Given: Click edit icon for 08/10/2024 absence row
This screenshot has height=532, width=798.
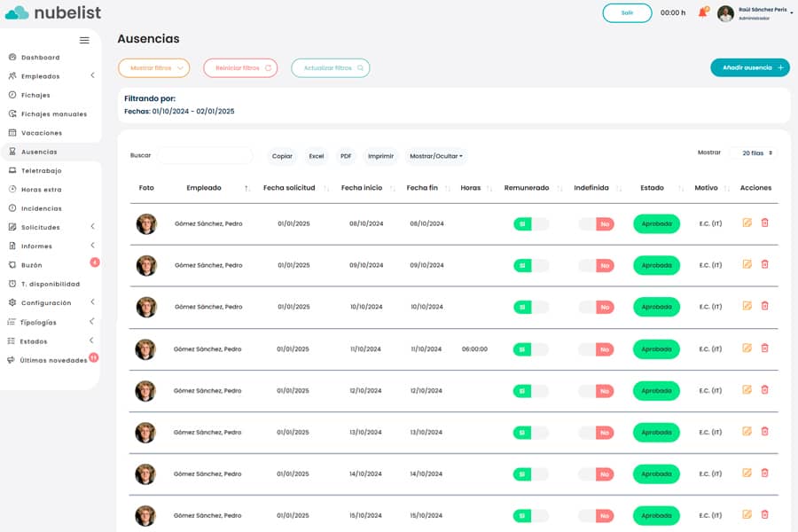Looking at the screenshot, I should click(747, 223).
